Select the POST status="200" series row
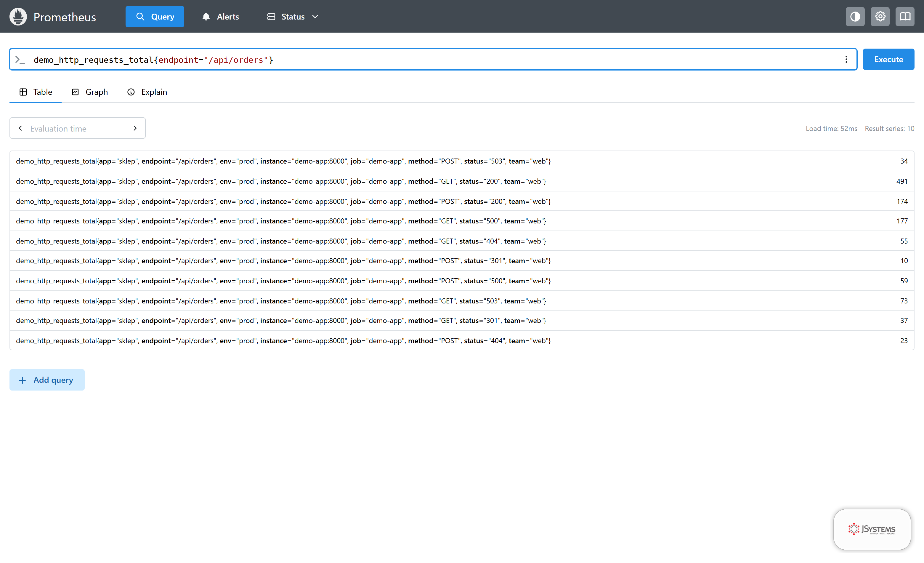The width and height of the screenshot is (924, 563). click(x=462, y=201)
